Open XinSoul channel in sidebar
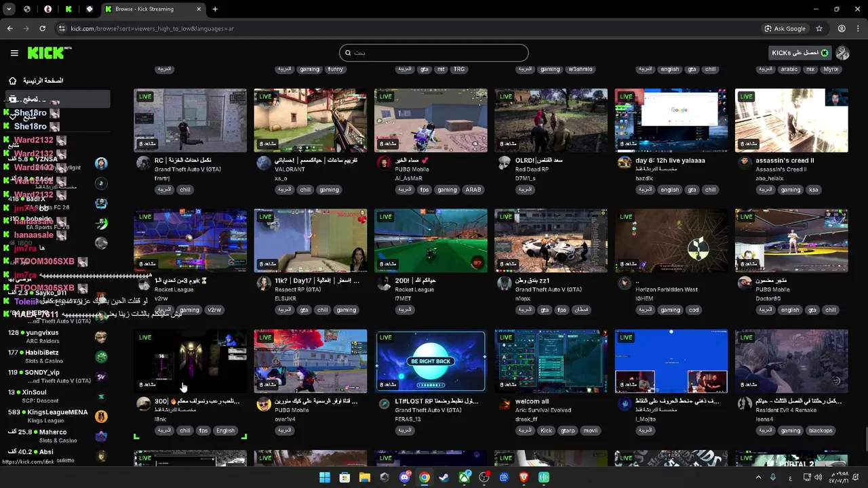The height and width of the screenshot is (488, 868). (x=57, y=396)
